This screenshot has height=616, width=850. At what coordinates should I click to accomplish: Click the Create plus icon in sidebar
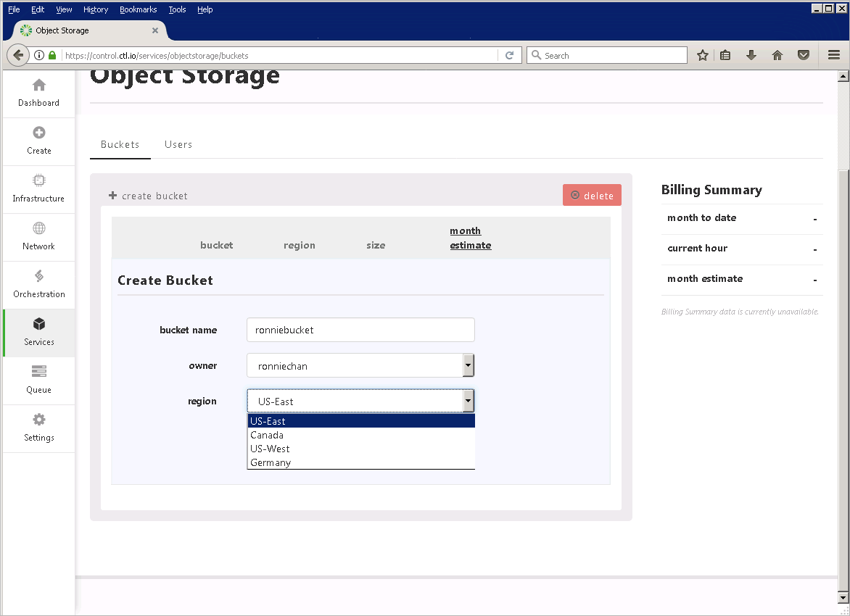39,133
